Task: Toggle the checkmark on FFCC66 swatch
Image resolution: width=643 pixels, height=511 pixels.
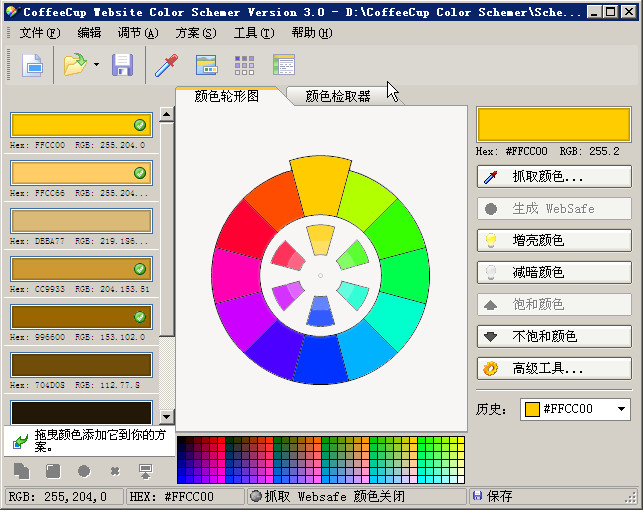Action: point(140,173)
